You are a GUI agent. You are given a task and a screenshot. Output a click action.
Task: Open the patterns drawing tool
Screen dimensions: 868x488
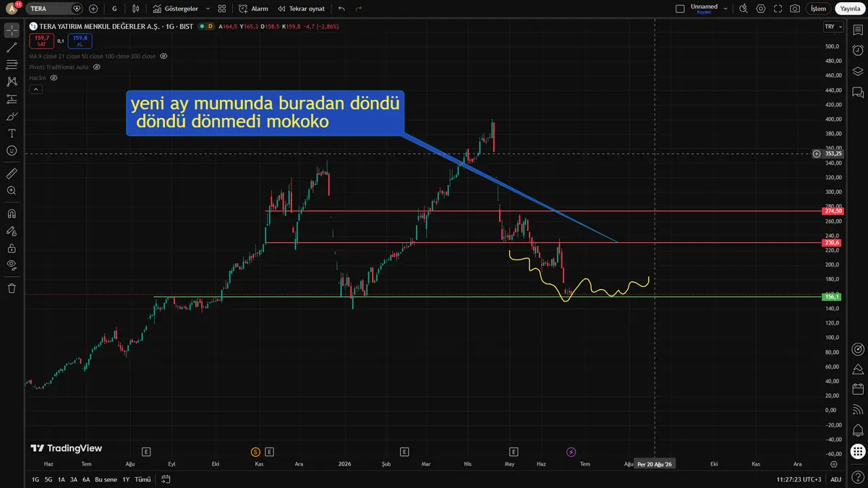tap(12, 82)
